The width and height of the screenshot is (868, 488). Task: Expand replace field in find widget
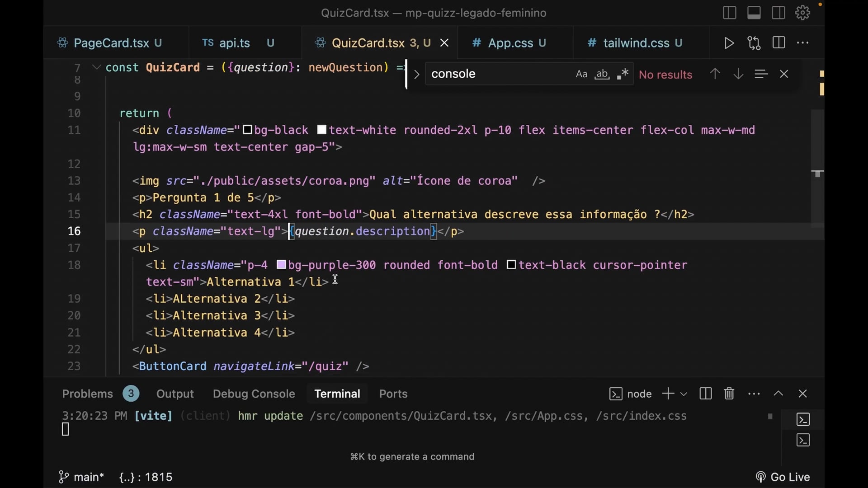(x=417, y=74)
